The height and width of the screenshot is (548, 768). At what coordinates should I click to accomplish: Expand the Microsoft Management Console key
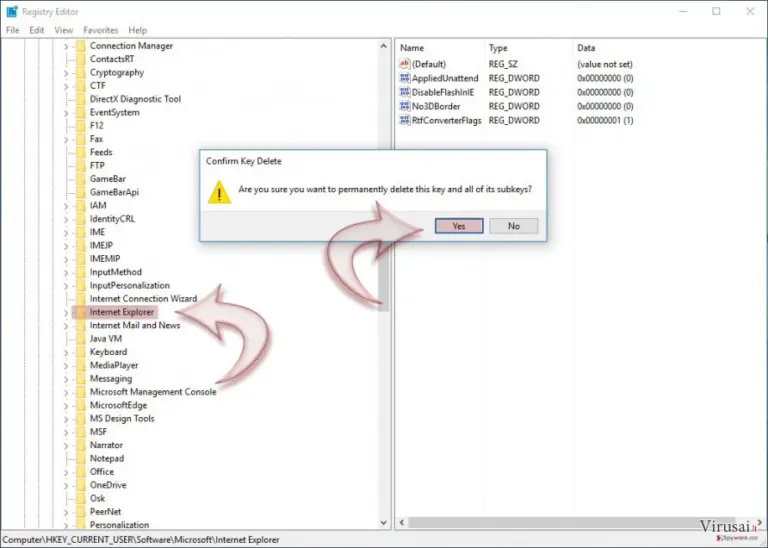66,392
